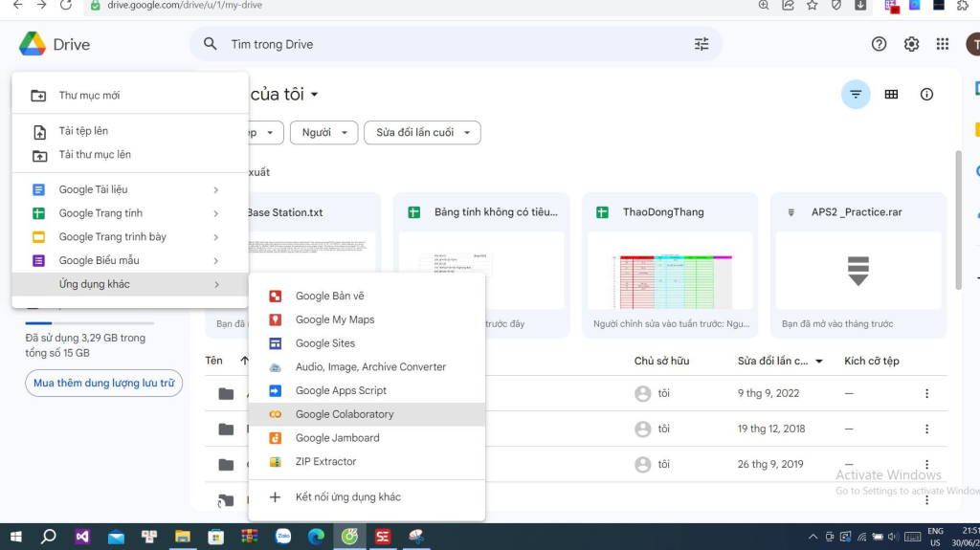Image resolution: width=980 pixels, height=550 pixels.
Task: Open Microsoft Edge from taskbar
Action: click(x=316, y=537)
